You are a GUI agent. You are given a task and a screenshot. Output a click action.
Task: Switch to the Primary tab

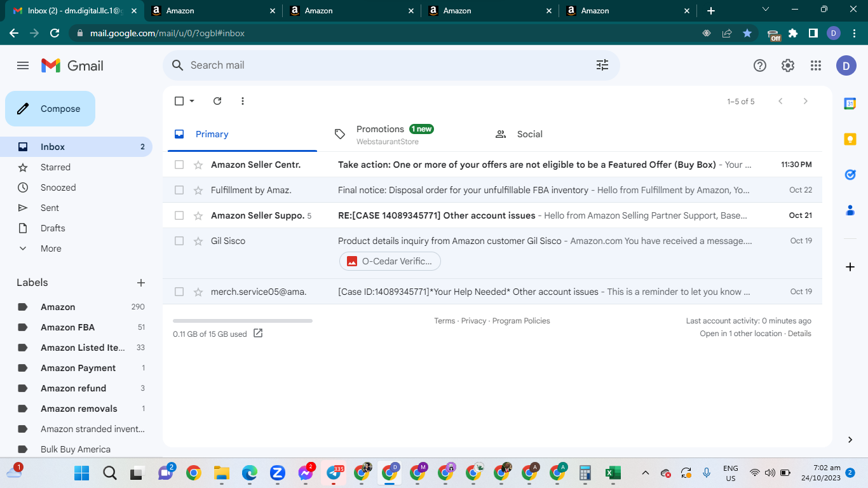[242, 134]
